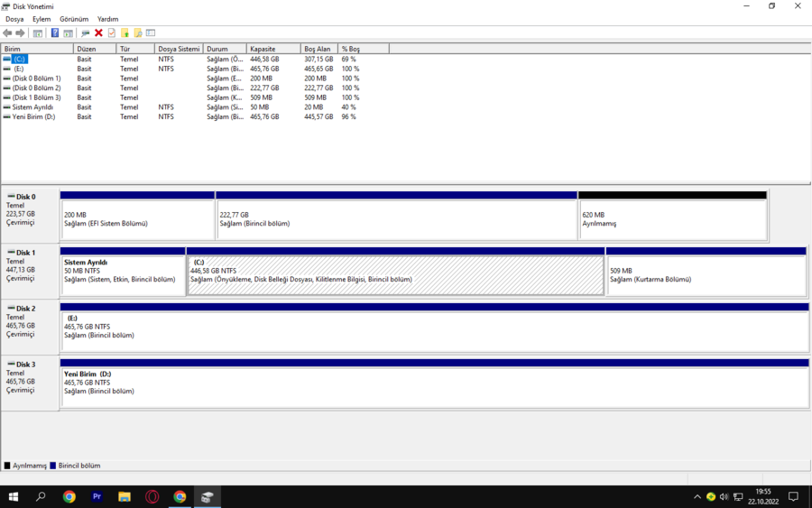
Task: Click the properties checkmark page icon
Action: (x=111, y=33)
